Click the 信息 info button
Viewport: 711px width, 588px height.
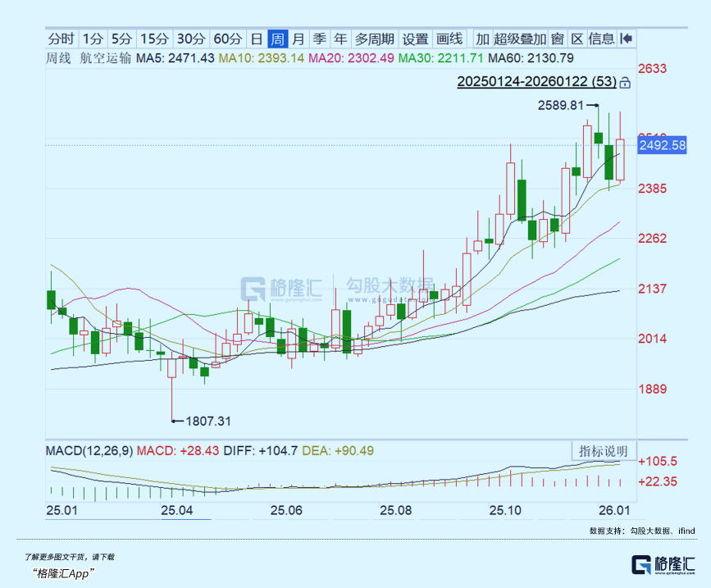(601, 39)
